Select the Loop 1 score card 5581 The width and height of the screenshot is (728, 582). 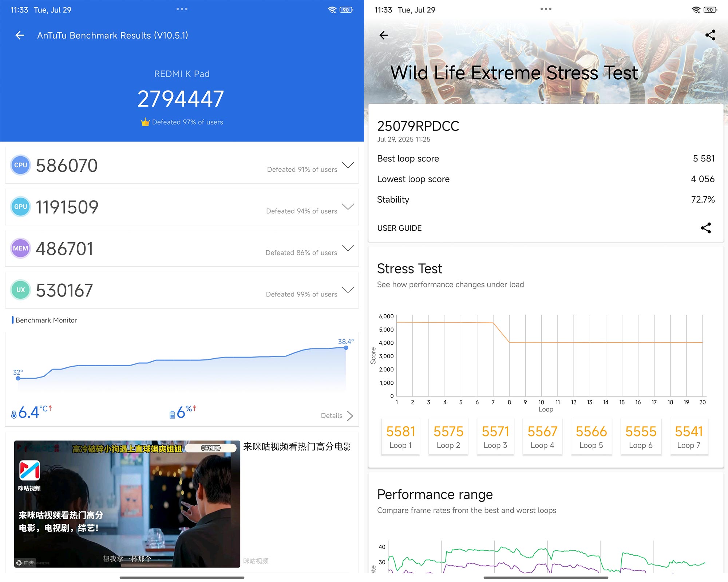tap(400, 436)
